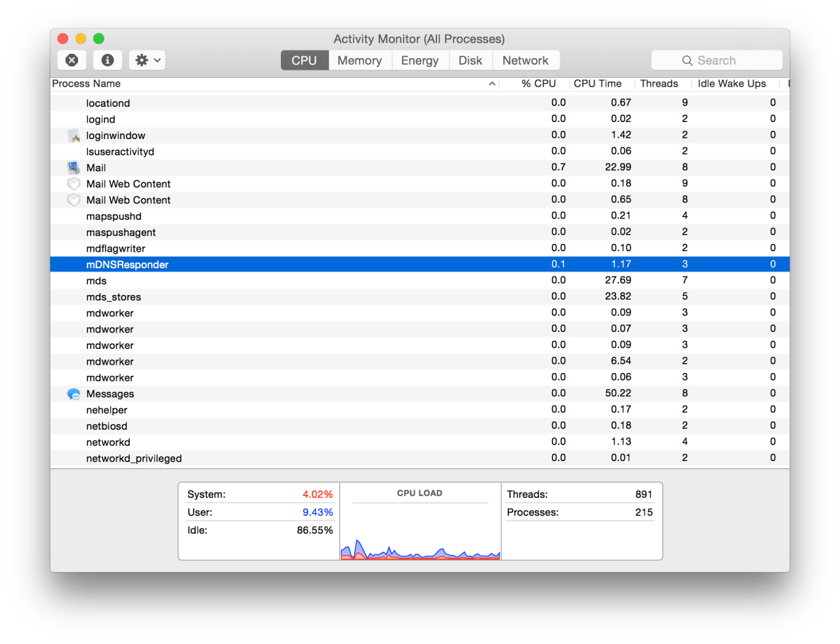Select the Network tab

(525, 60)
